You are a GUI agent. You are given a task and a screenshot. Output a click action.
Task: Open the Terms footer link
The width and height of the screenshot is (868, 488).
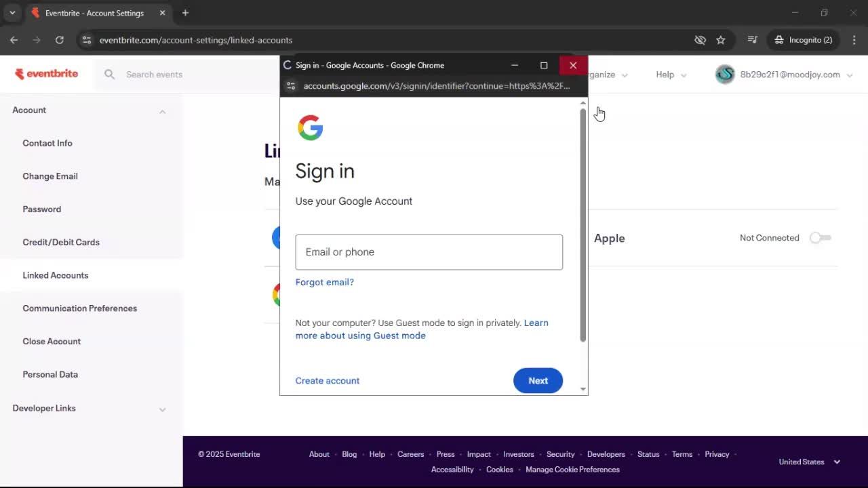(x=682, y=454)
